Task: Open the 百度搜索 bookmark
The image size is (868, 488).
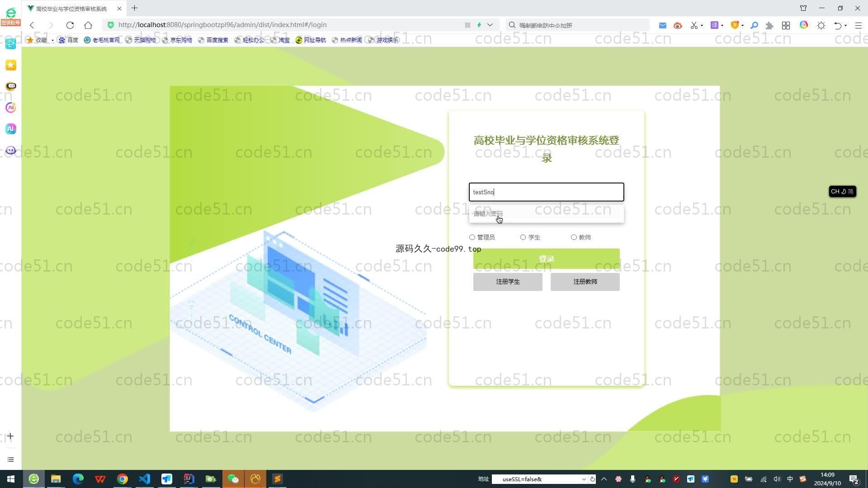Action: (213, 40)
